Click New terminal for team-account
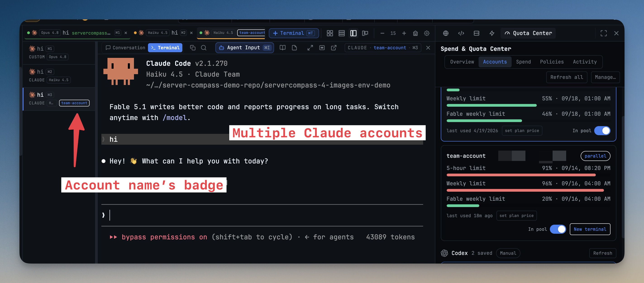 click(590, 229)
